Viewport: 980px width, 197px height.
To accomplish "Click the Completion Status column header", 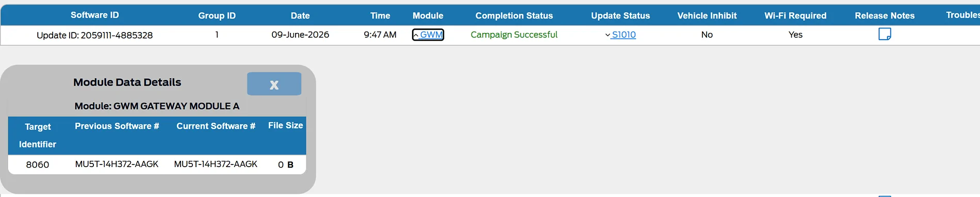I will click(x=514, y=15).
